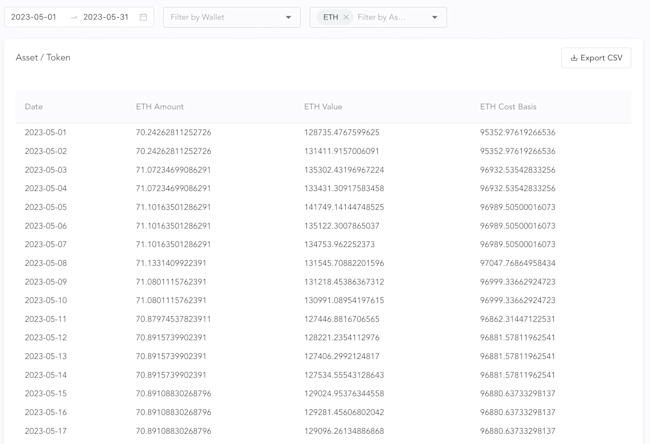650x444 pixels.
Task: Open the Filter by Wallet dropdown
Action: (232, 17)
